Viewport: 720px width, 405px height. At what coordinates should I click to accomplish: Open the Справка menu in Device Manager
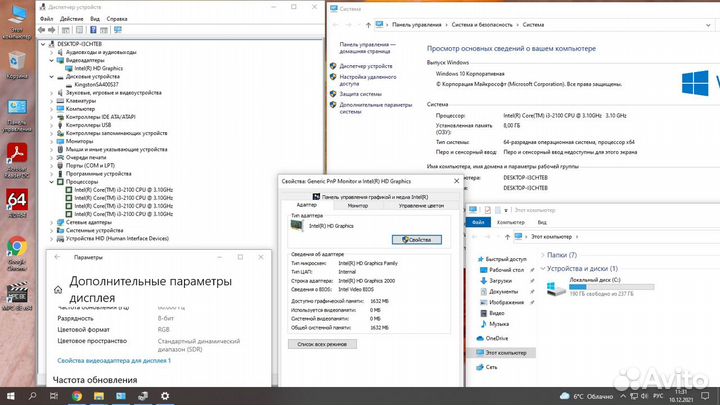coord(117,19)
